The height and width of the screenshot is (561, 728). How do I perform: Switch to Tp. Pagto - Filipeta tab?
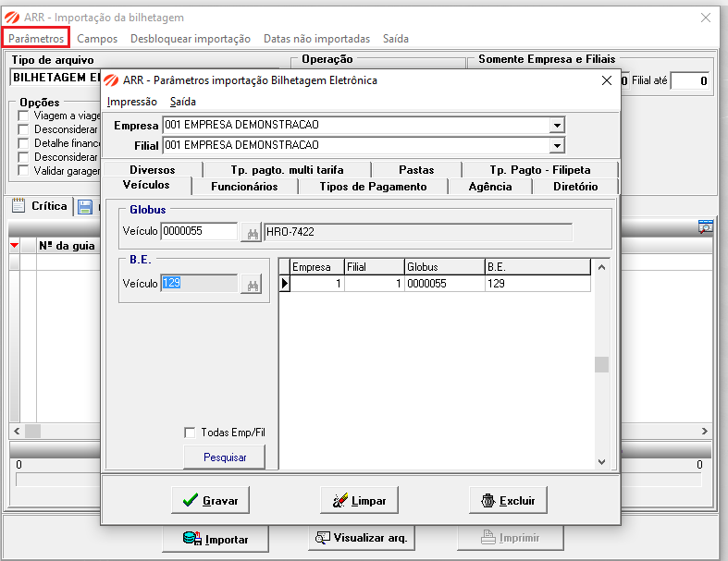click(540, 170)
